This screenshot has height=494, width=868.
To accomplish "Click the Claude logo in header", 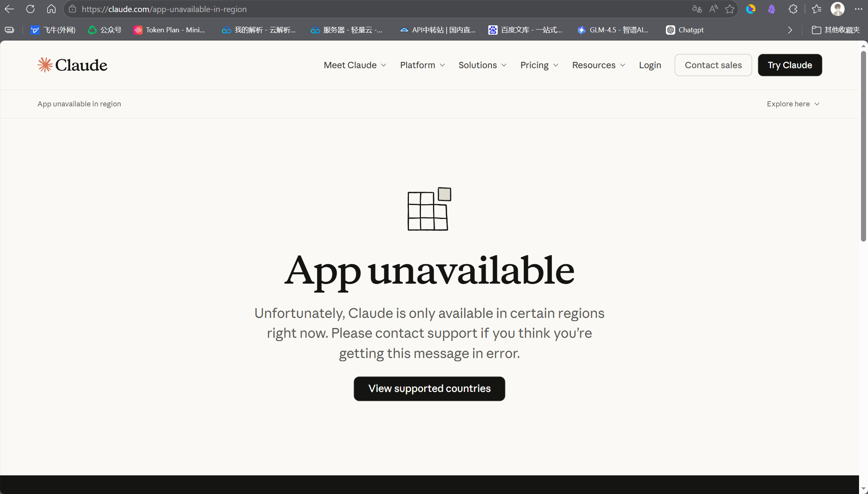I will coord(72,65).
